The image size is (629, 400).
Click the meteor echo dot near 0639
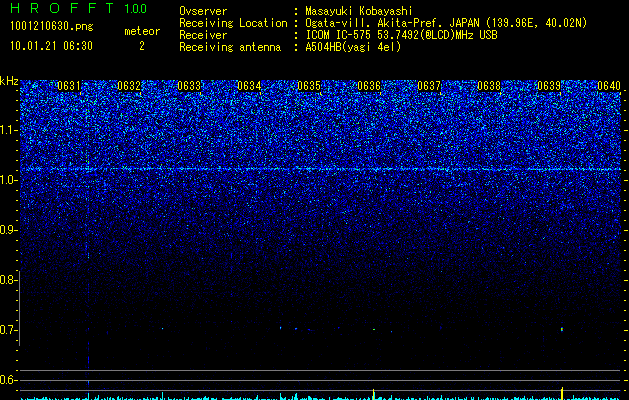pos(562,330)
